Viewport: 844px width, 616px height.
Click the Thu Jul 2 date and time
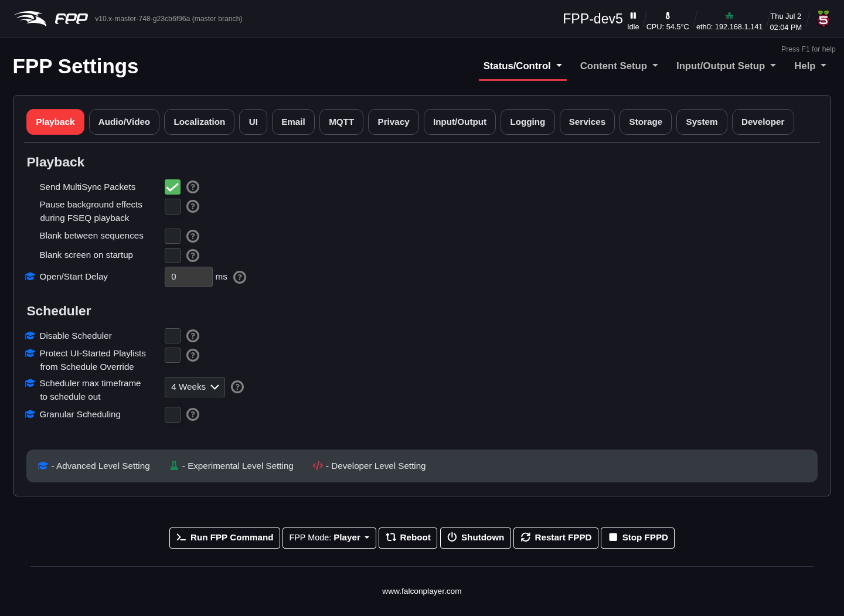click(x=785, y=22)
